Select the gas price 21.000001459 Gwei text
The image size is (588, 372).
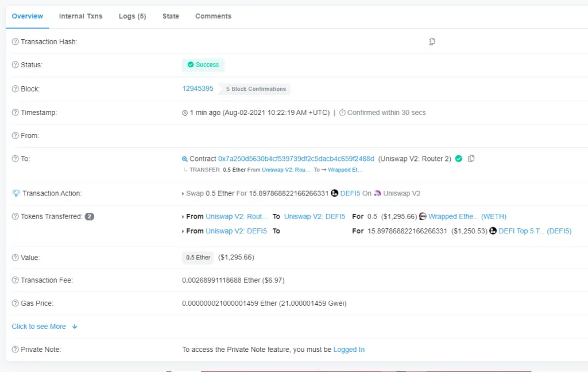click(313, 304)
